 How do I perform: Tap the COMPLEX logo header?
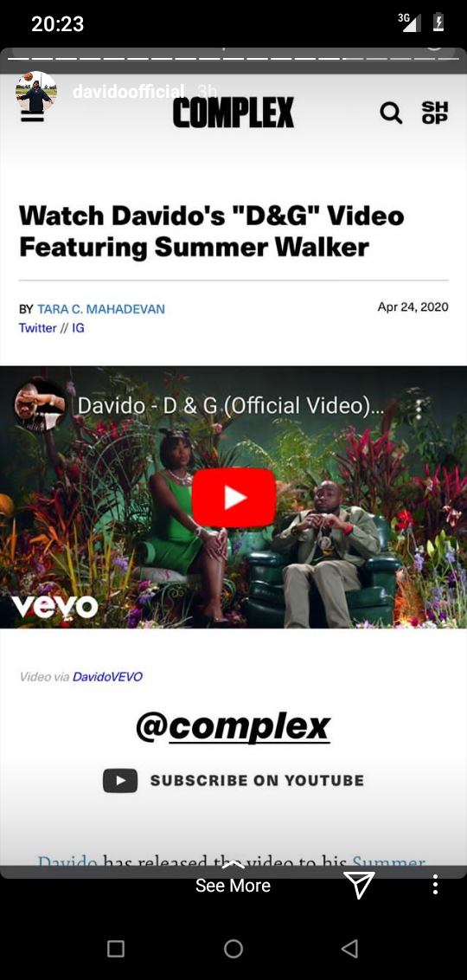pos(233,113)
